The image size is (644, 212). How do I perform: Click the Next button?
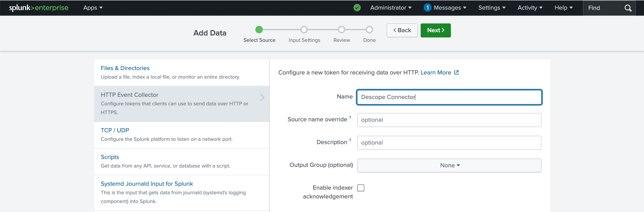point(436,30)
